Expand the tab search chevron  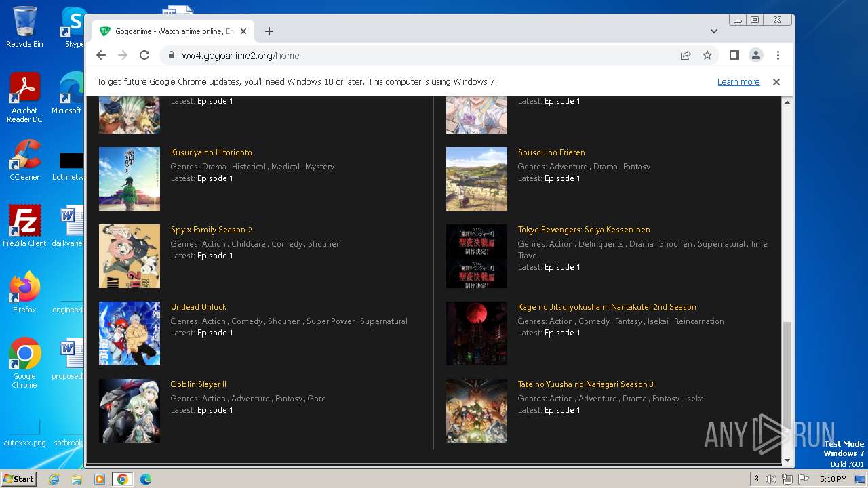pos(714,31)
